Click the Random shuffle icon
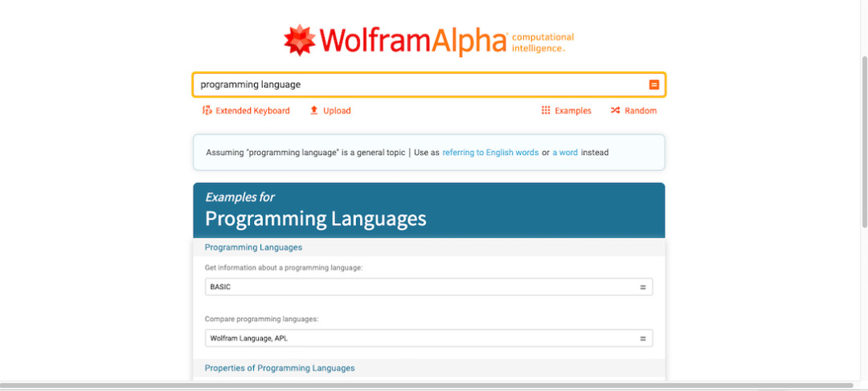This screenshot has height=391, width=868. point(615,111)
